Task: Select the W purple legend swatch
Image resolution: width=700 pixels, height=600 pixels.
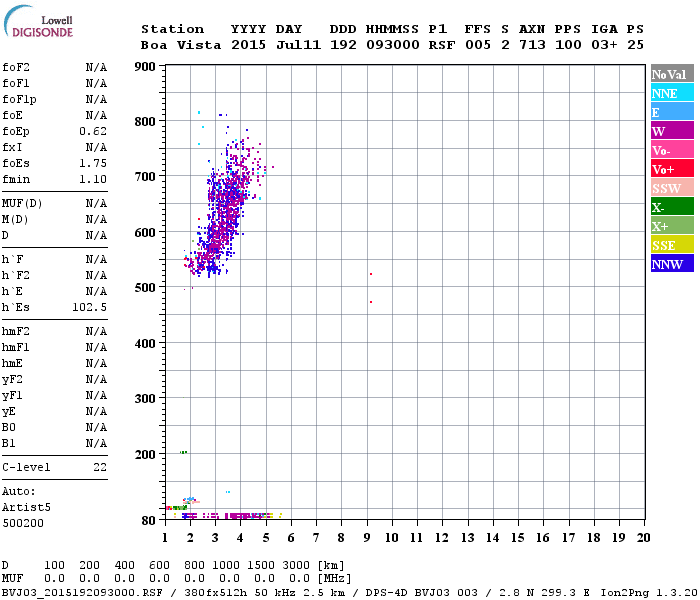Action: pos(672,131)
